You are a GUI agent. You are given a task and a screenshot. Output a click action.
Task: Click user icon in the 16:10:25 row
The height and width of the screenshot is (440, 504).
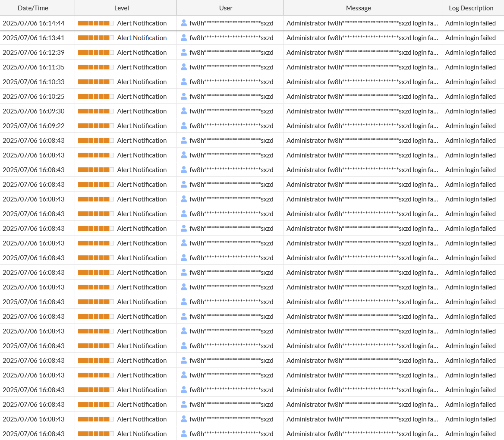point(184,96)
